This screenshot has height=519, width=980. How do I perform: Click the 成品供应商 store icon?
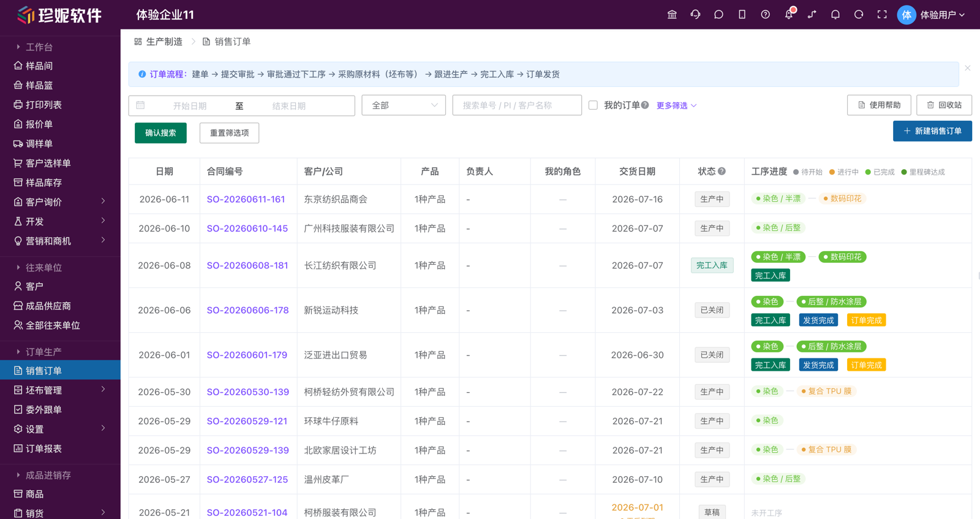click(18, 306)
